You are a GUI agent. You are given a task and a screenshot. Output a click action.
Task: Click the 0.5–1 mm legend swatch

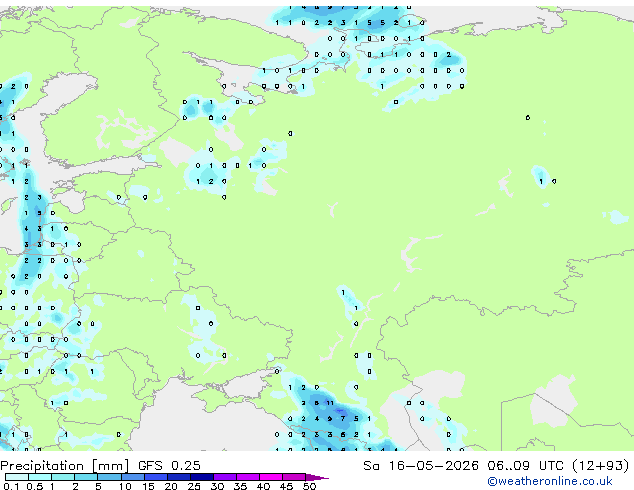tap(40, 477)
